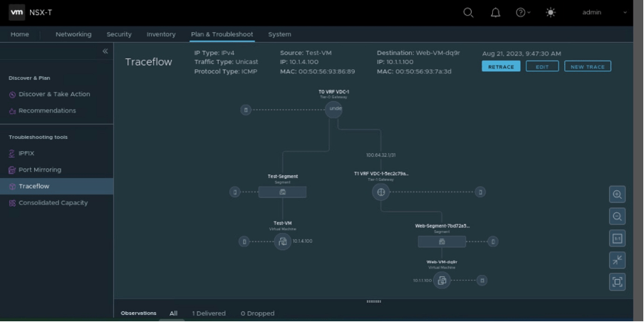This screenshot has width=644, height=322.
Task: Select the Test-VM virtual machine node
Action: [x=282, y=241]
